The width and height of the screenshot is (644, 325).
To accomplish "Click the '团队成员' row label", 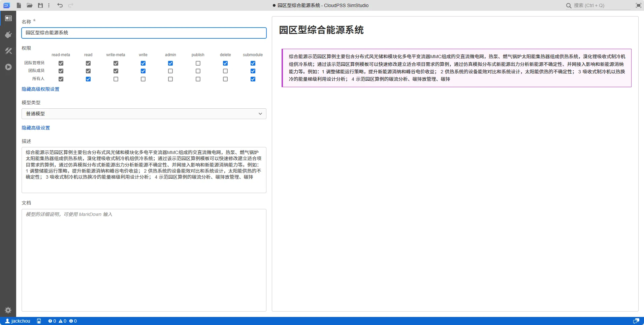I will pos(36,71).
